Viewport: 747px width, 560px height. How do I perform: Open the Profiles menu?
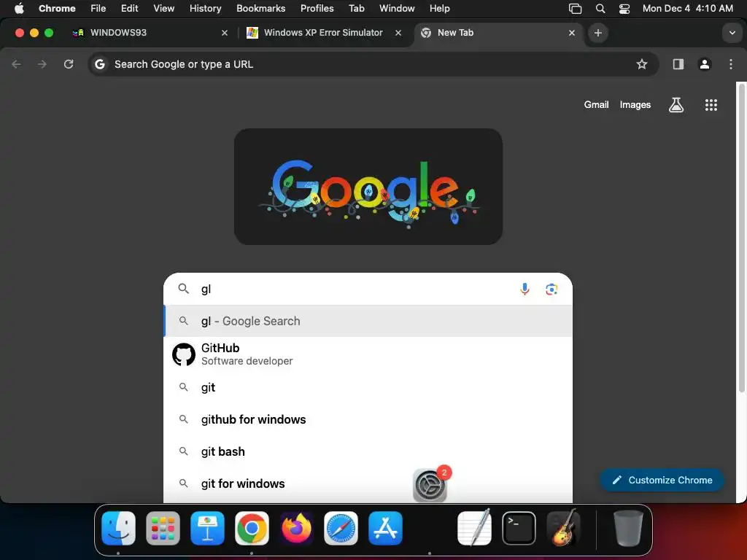click(317, 9)
